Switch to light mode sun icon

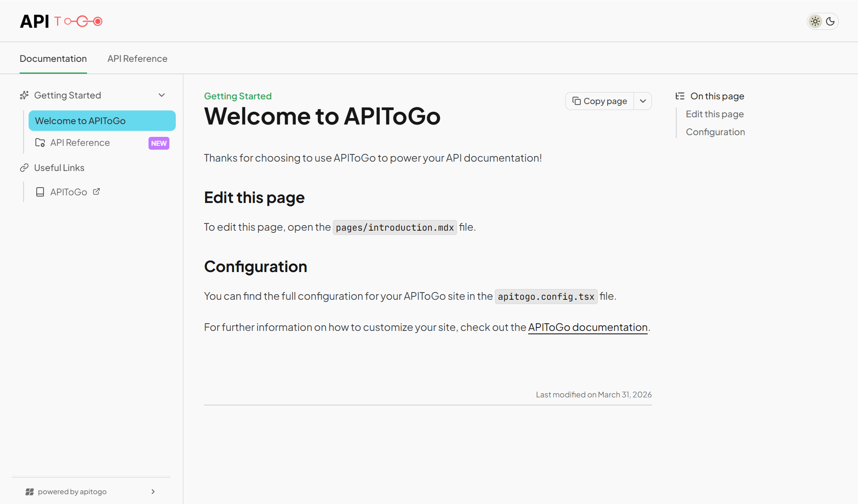(815, 21)
